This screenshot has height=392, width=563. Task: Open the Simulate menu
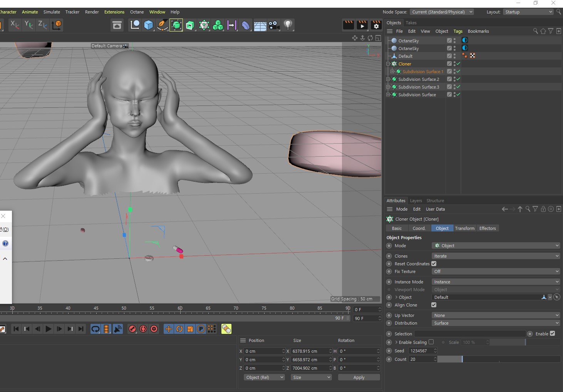52,12
